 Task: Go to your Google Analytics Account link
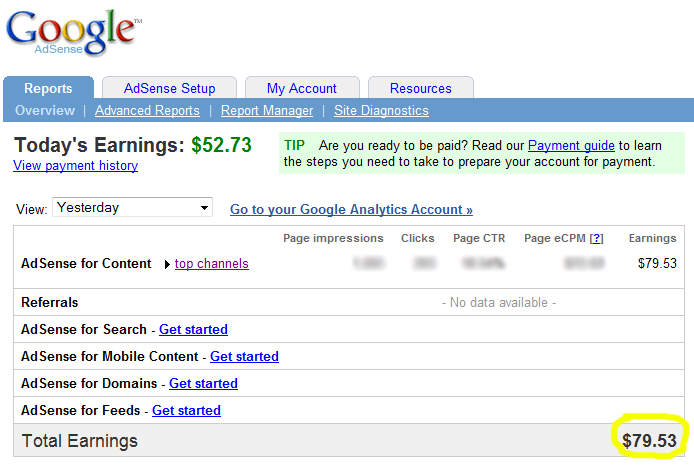click(351, 209)
